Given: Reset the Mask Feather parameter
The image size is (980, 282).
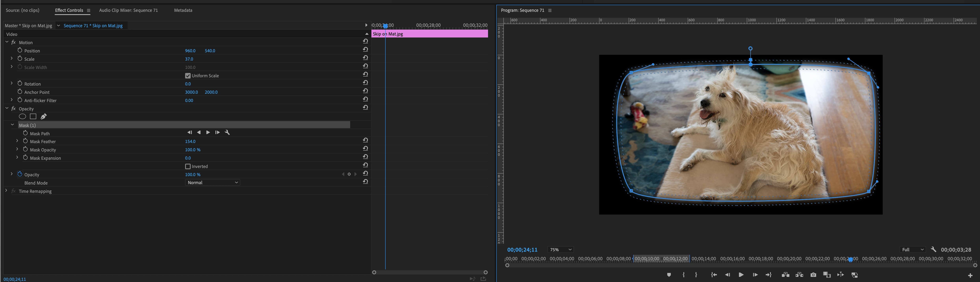Looking at the screenshot, I should tap(365, 140).
